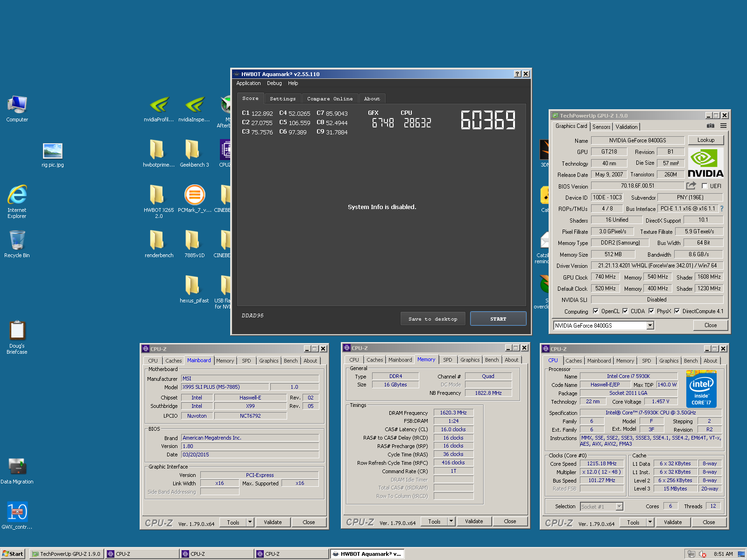The height and width of the screenshot is (560, 747).
Task: Open the 7885v1D folder
Action: (x=194, y=244)
